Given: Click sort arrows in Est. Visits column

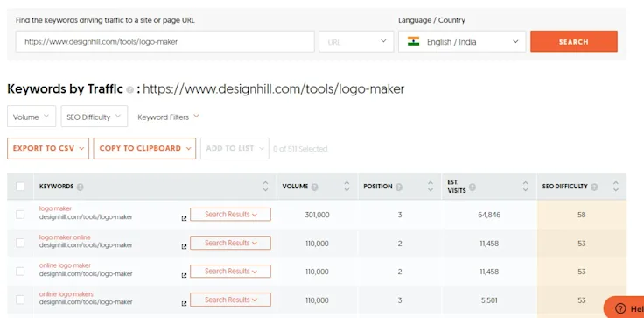Looking at the screenshot, I should point(525,187).
